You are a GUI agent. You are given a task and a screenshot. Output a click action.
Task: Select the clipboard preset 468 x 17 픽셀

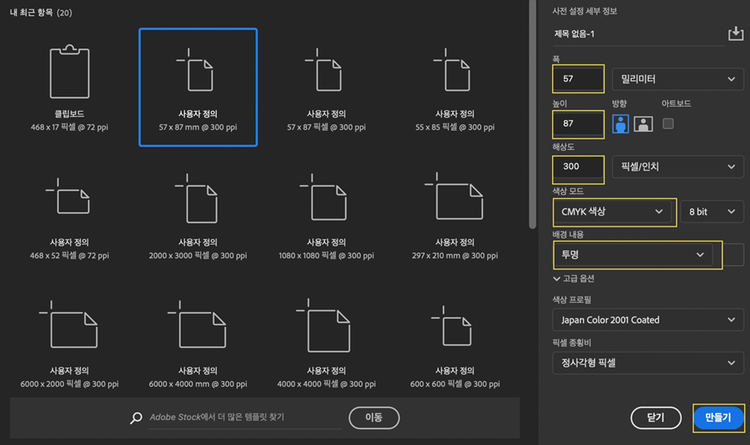(69, 87)
